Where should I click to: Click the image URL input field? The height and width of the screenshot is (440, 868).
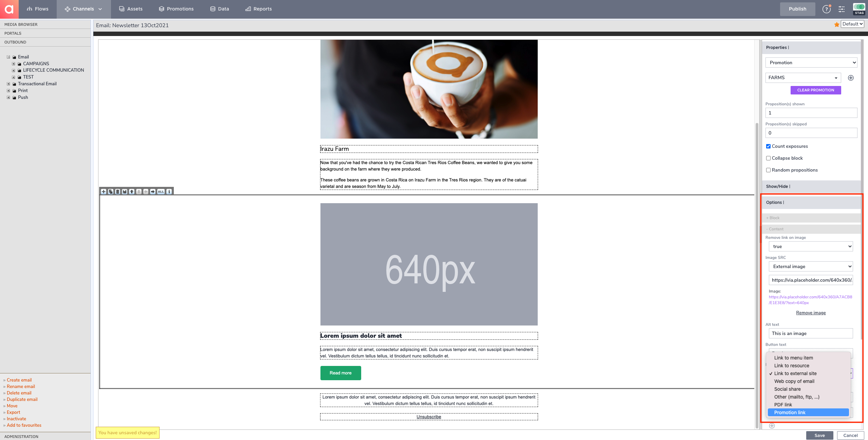811,280
